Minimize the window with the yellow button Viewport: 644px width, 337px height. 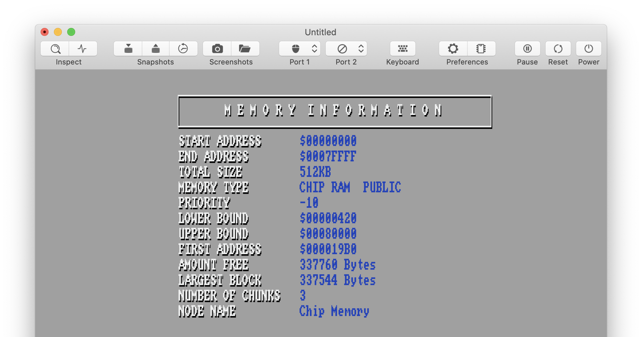click(x=58, y=32)
